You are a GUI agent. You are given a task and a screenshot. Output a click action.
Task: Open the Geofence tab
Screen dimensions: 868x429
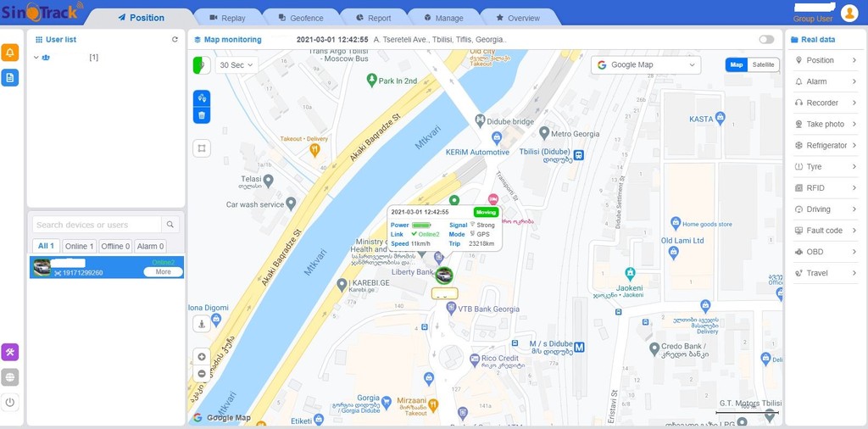pyautogui.click(x=301, y=18)
